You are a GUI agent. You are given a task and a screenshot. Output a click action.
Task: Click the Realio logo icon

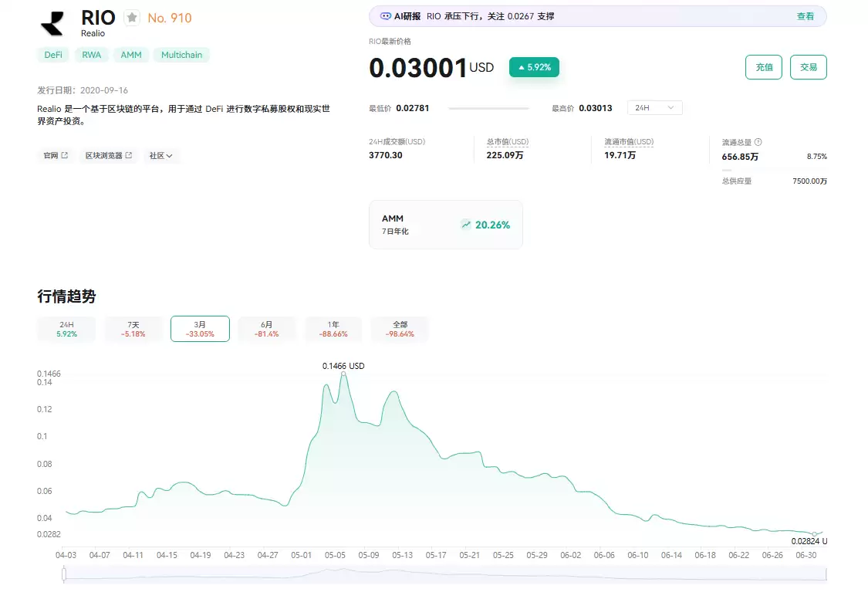pos(52,23)
